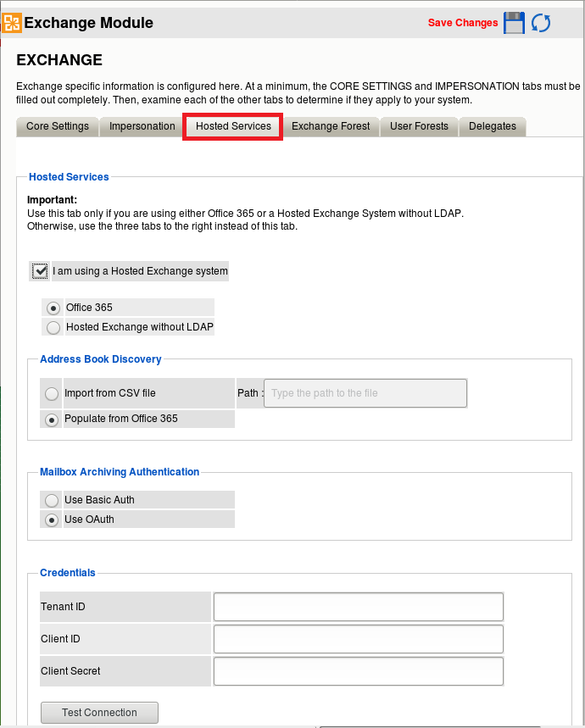
Task: Select Hosted Exchange without LDAP option
Action: pyautogui.click(x=53, y=328)
